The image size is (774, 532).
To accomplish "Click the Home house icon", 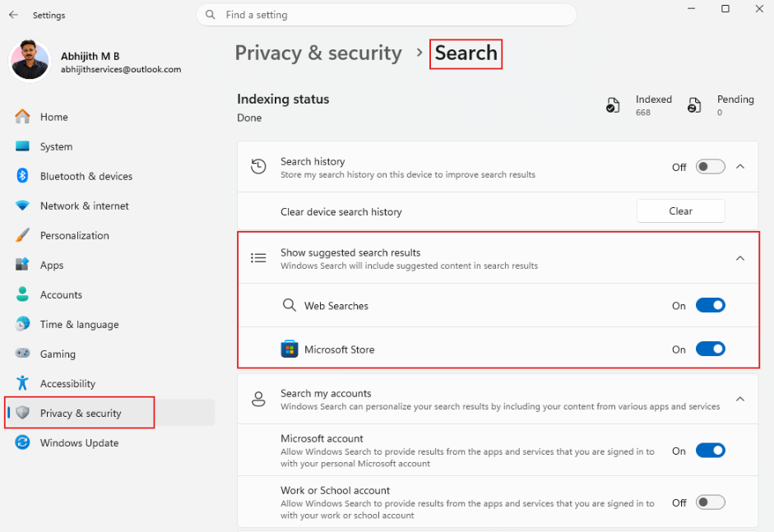I will click(x=22, y=117).
